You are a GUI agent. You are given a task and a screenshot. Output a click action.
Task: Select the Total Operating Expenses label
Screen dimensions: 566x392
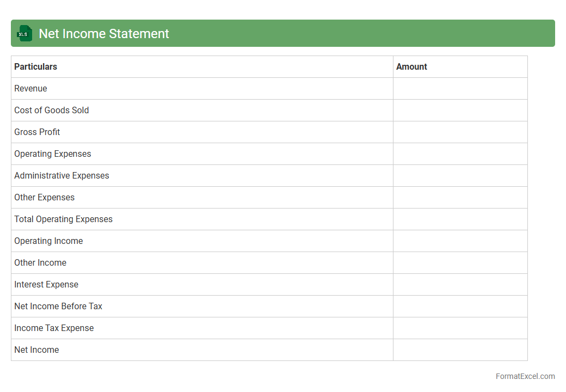(63, 219)
